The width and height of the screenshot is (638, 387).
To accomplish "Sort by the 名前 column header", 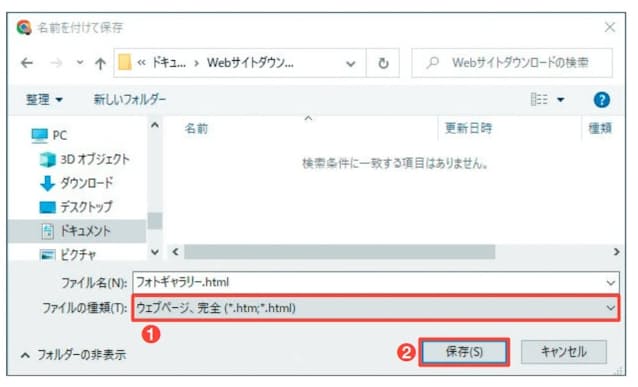I will pos(197,129).
